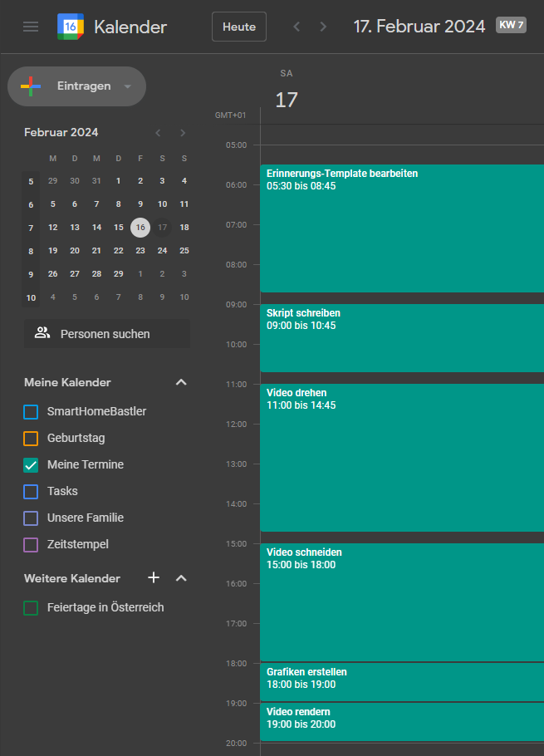Click the KW 7 week badge

click(x=512, y=25)
